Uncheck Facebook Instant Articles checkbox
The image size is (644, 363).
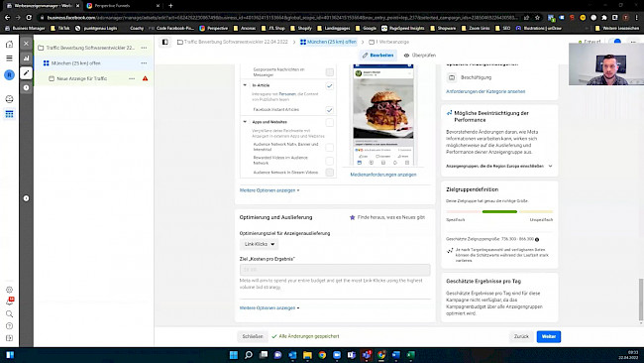pos(329,110)
